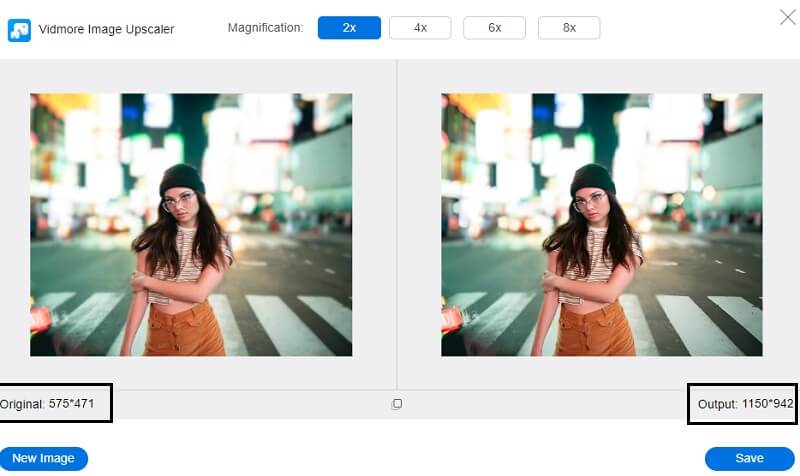The height and width of the screenshot is (476, 800).
Task: Click the woman's glasses in the original preview
Action: pyautogui.click(x=181, y=201)
